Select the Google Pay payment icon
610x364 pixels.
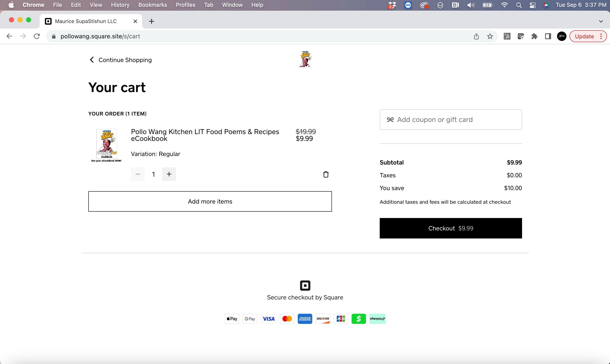coord(250,318)
